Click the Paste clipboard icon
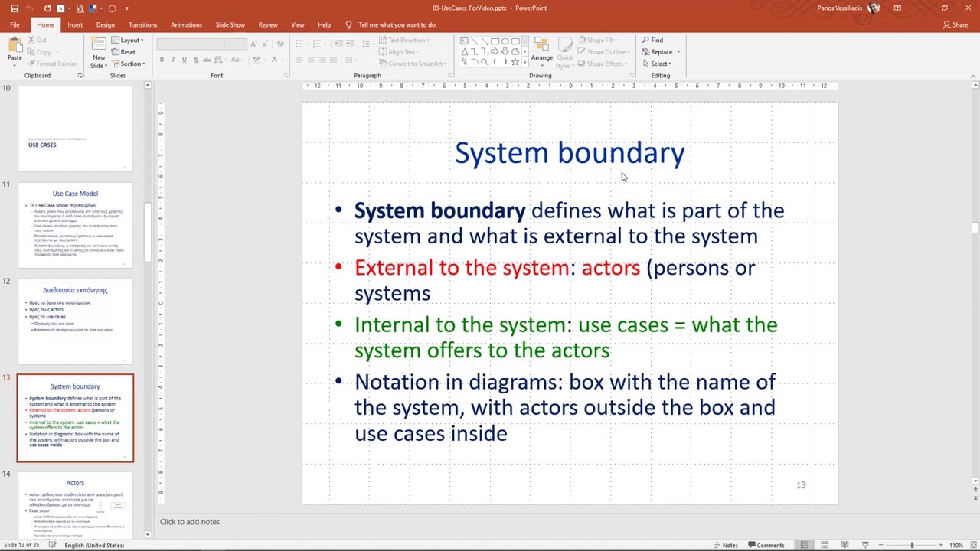980x551 pixels. coord(15,46)
